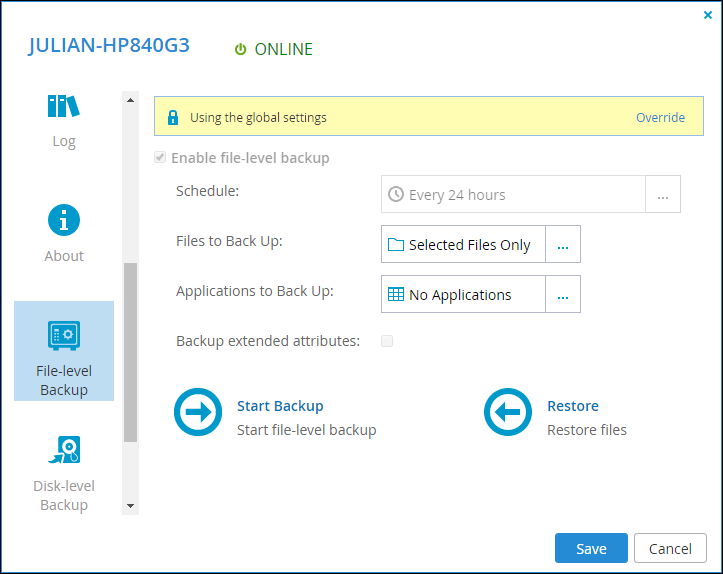
Task: Click the sidebar scrollbar down arrow
Action: pyautogui.click(x=130, y=506)
